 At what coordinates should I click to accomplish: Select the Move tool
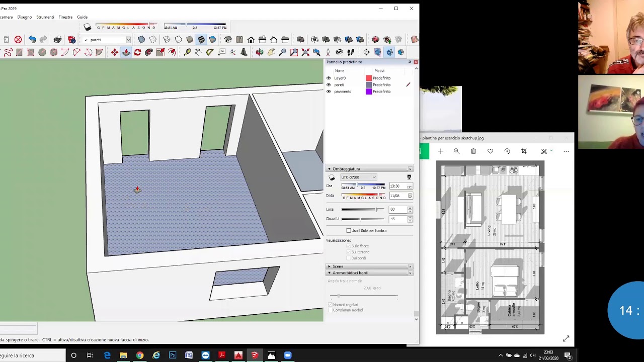[115, 52]
